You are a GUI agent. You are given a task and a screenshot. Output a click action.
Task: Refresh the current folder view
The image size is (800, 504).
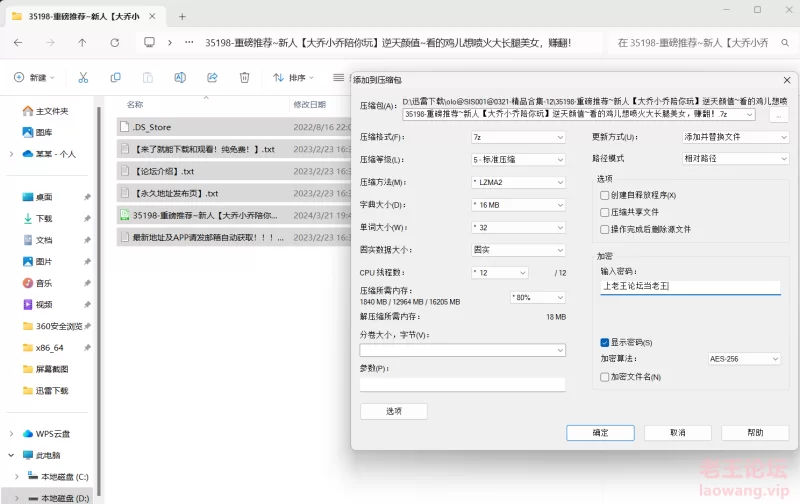pos(115,43)
